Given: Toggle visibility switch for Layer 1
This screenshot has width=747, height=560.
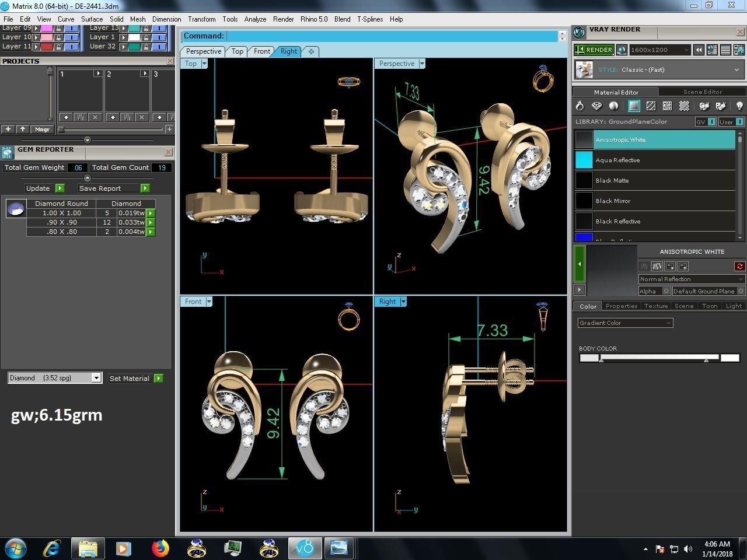Looking at the screenshot, I should click(x=159, y=37).
